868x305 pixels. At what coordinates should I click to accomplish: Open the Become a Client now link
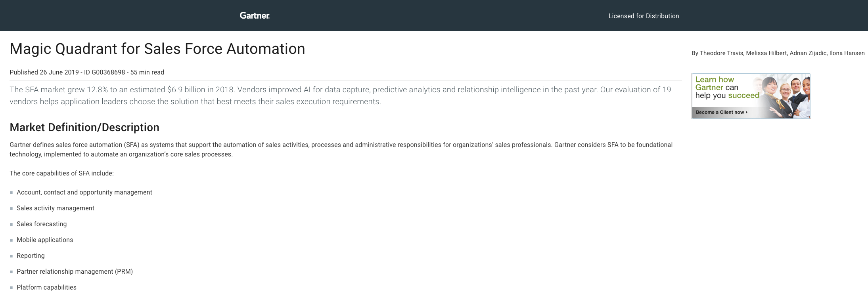[720, 112]
